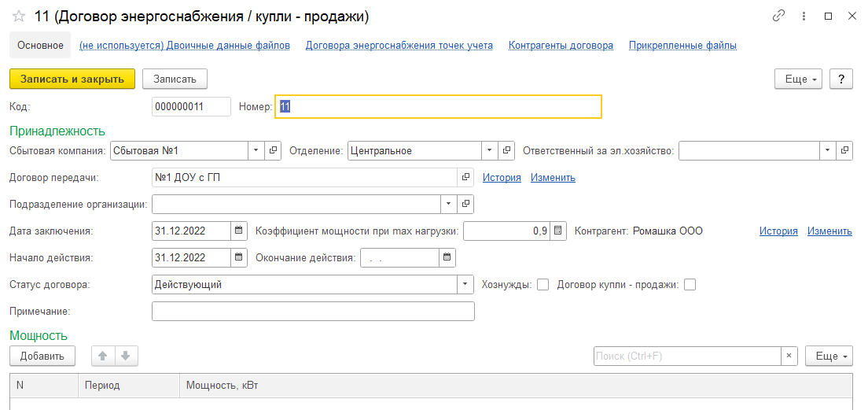Copy link to this form

(x=779, y=16)
